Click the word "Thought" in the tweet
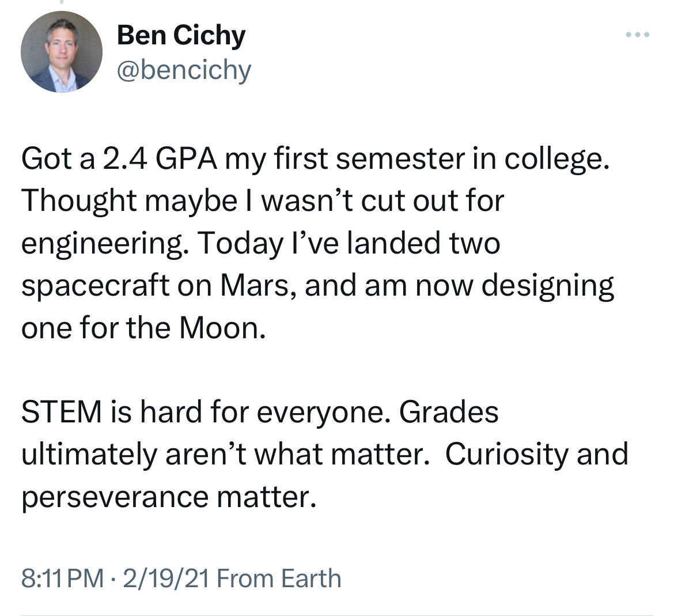 tap(73, 201)
